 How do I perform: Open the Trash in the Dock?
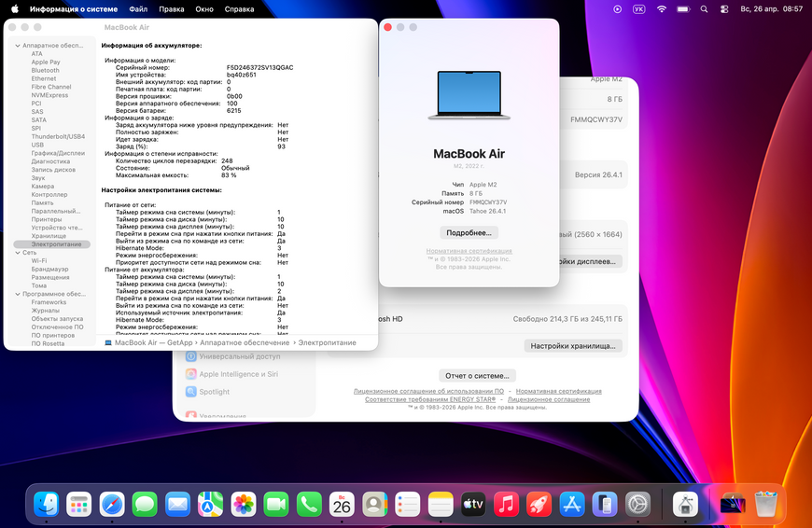766,504
